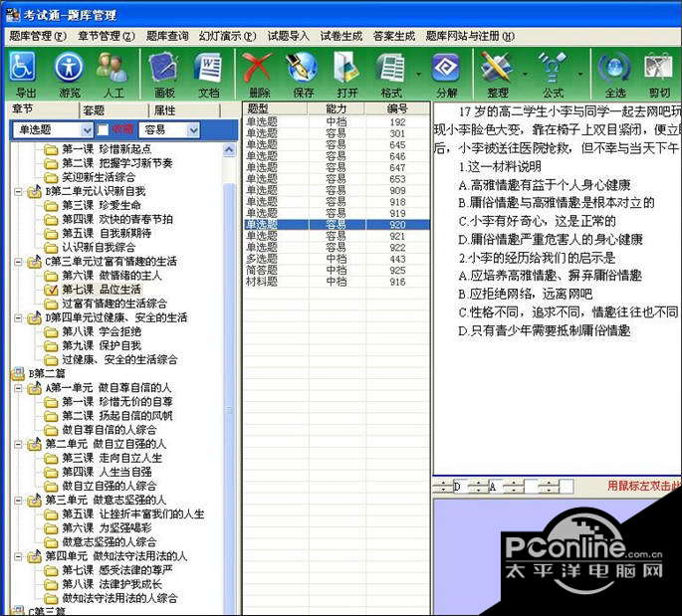Open the 章节管理(Z) menu
Image resolution: width=682 pixels, height=616 pixels.
[107, 36]
